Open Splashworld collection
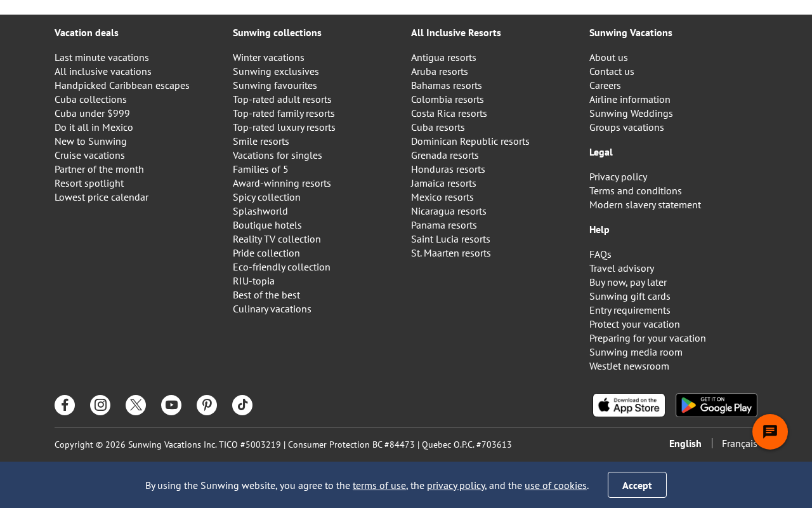812x508 pixels. [x=260, y=211]
